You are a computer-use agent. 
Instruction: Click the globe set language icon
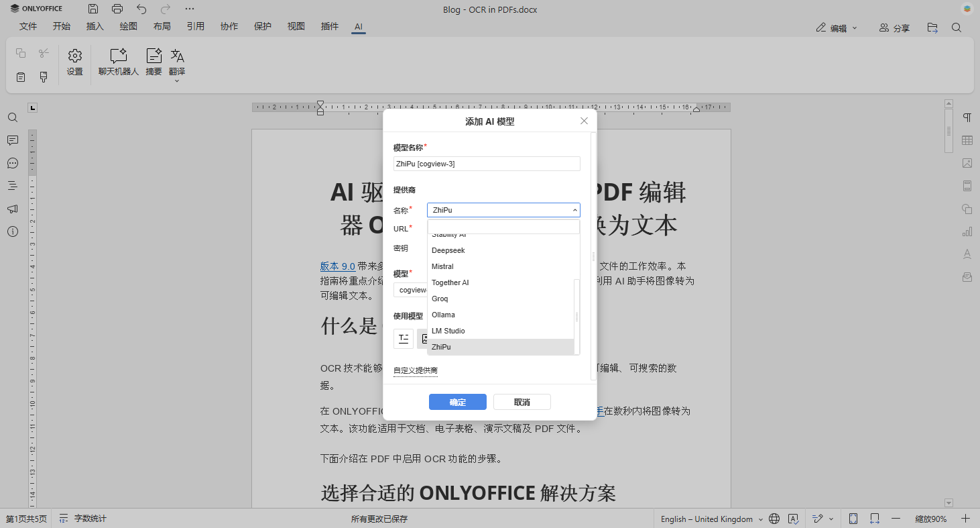pos(774,519)
